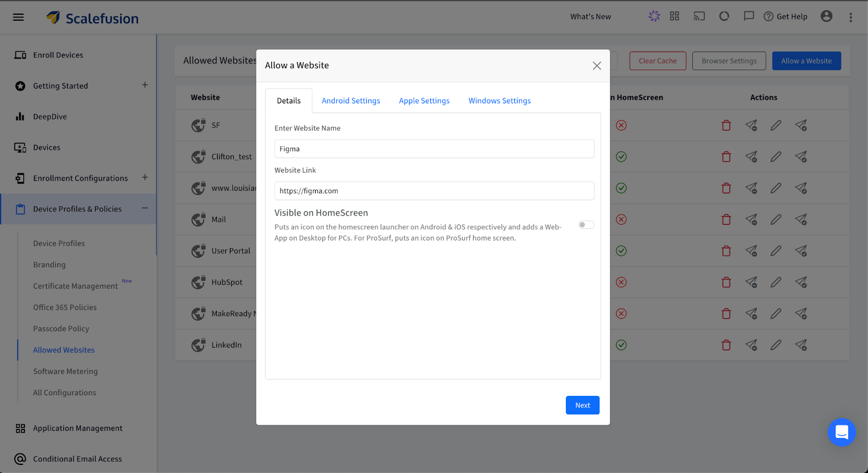Click the Website column header
This screenshot has height=473, width=868.
205,98
